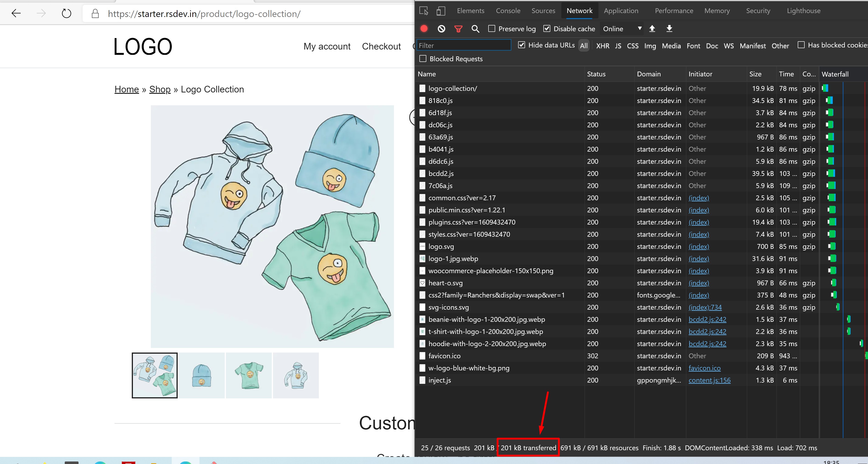
Task: Toggle the network filter funnel icon
Action: (x=458, y=29)
